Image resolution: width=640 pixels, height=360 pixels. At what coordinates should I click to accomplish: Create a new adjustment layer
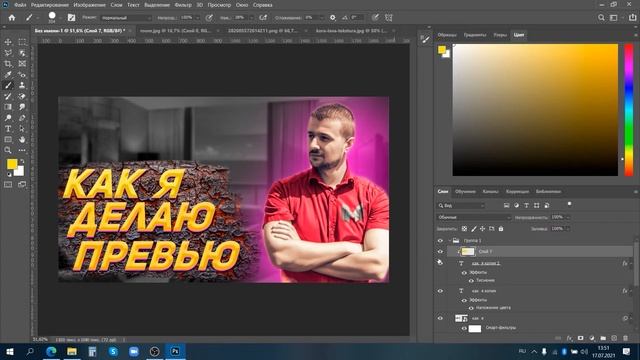592,338
